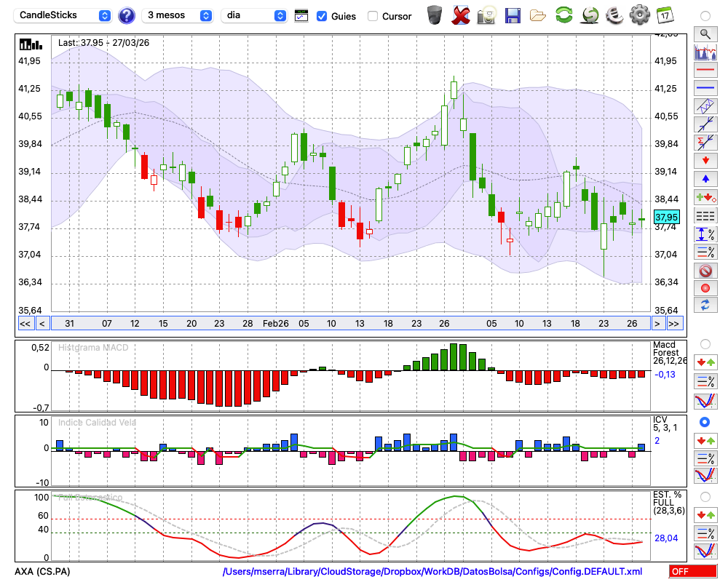Click the magnifying glass zoom tool
The width and height of the screenshot is (728, 582).
click(x=705, y=33)
